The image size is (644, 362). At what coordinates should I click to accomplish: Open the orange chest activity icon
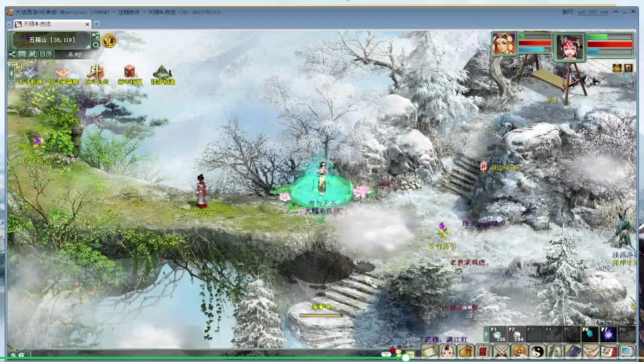pyautogui.click(x=63, y=72)
